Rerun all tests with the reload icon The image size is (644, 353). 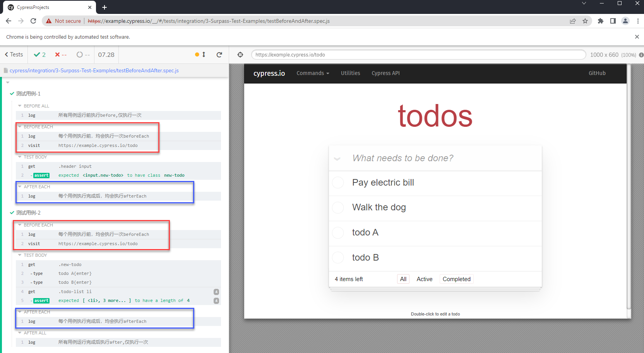(x=219, y=55)
